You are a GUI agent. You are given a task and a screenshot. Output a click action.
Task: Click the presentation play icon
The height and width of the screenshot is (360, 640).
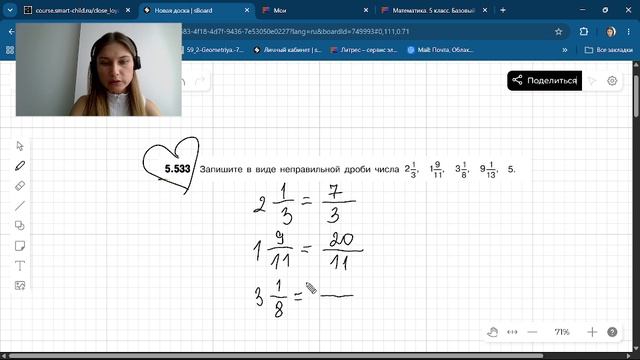point(592,81)
